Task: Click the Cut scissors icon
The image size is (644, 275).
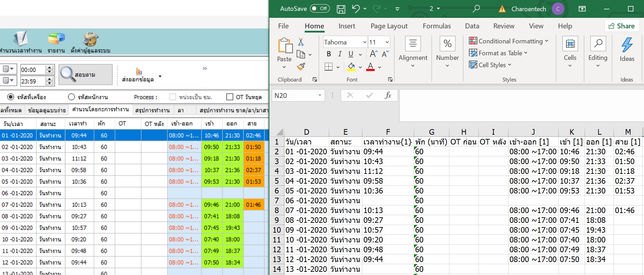Action: point(301,42)
